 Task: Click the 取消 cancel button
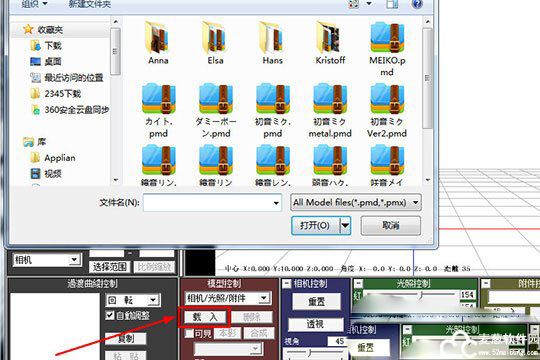pyautogui.click(x=391, y=225)
